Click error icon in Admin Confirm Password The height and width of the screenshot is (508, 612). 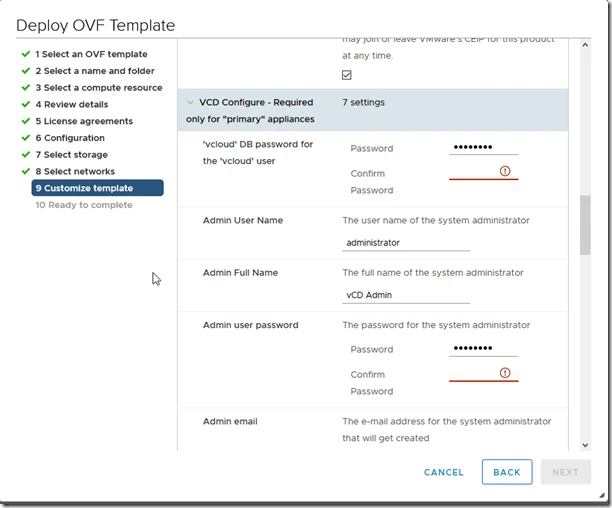[x=505, y=373]
